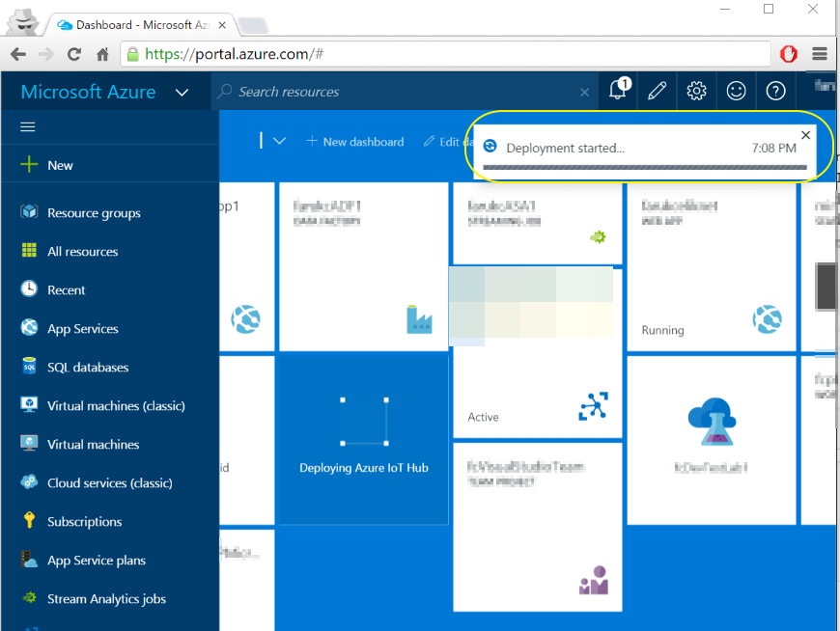Click the All resources grid icon
This screenshot has width=840, height=631.
(x=29, y=251)
